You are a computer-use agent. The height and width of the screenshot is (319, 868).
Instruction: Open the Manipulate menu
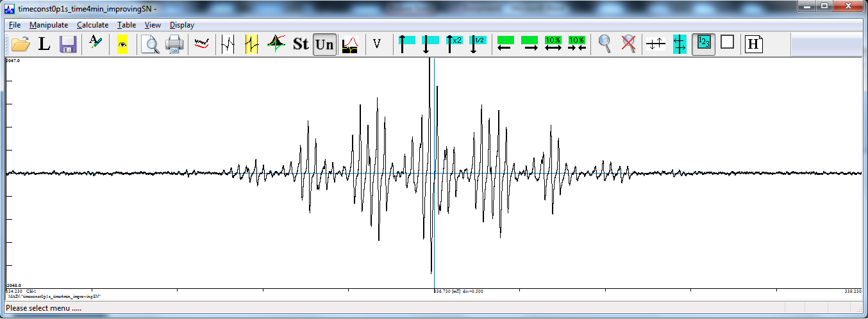tap(49, 25)
